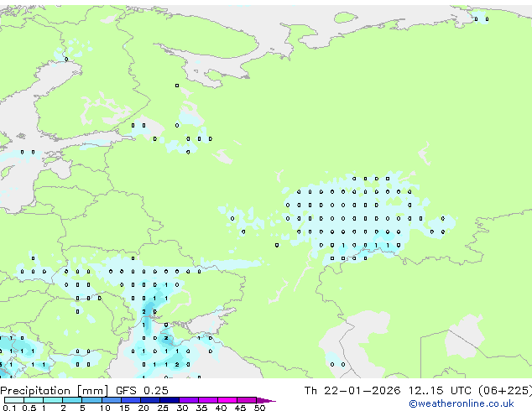Image resolution: width=532 pixels, height=411 pixels.
Task: Click the 'Precipitation [mm]' title text
Action: [55, 391]
